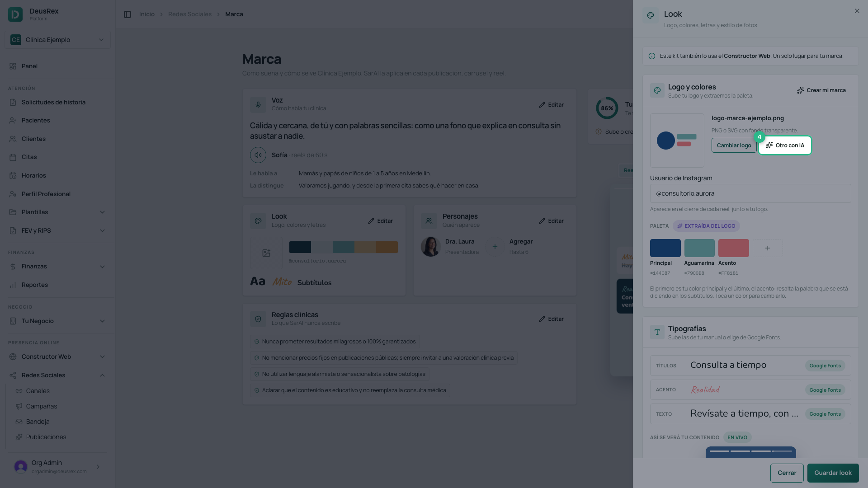This screenshot has width=868, height=488.
Task: Open Perfil Profesional
Action: click(57, 194)
